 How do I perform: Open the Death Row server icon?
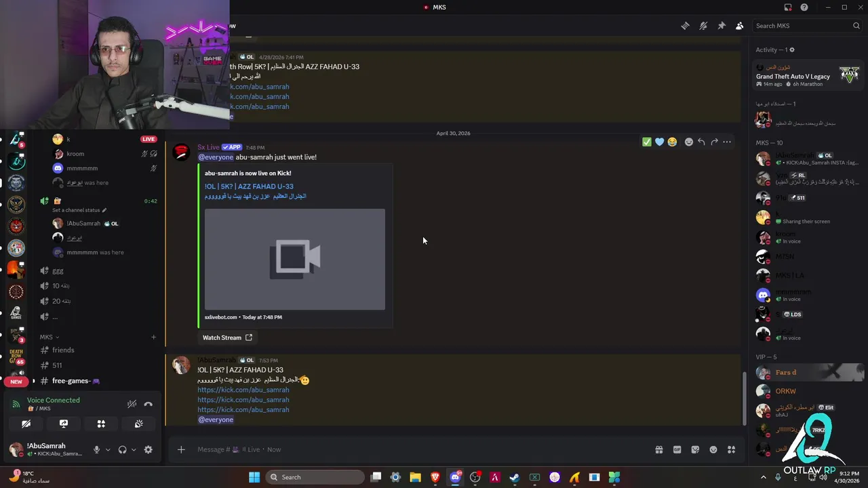coord(16,356)
